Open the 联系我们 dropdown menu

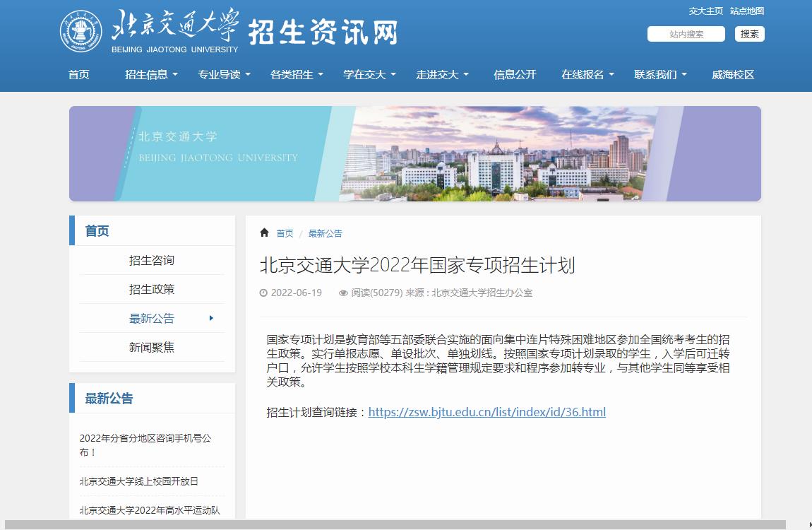[660, 75]
